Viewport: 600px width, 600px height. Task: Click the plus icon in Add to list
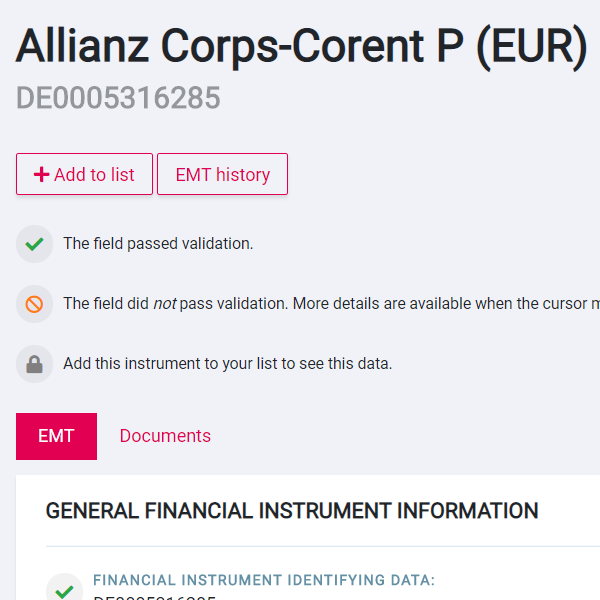click(41, 174)
